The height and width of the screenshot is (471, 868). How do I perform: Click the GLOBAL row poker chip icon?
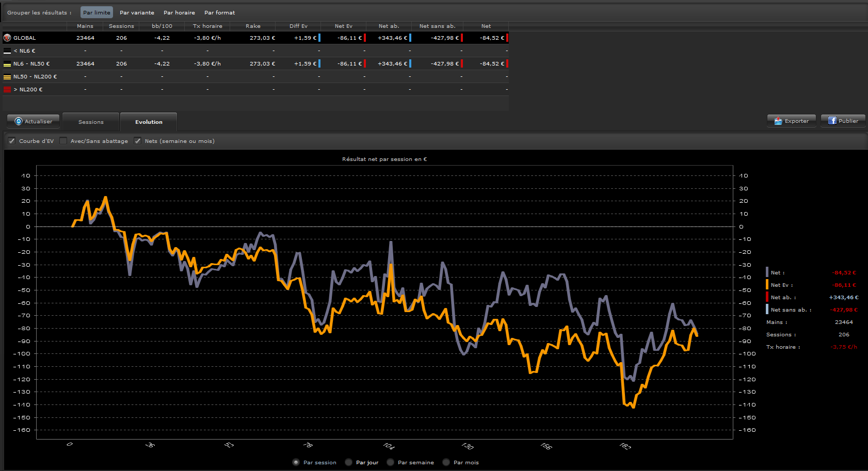[x=7, y=38]
